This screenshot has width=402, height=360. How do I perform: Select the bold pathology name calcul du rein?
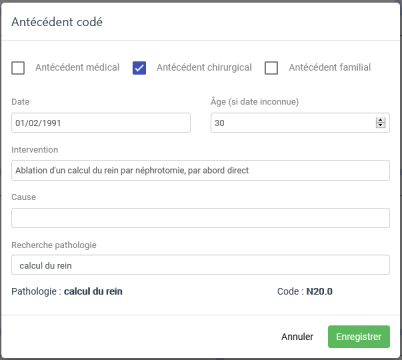[x=93, y=291]
